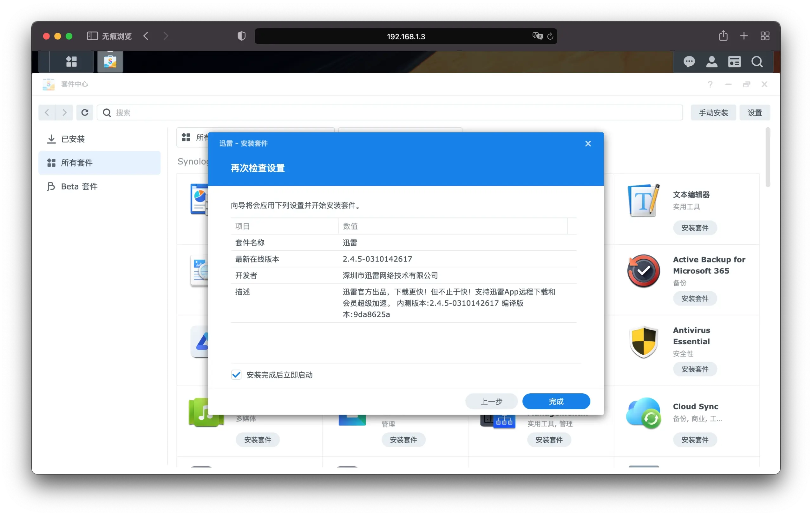Click the 最新在线版本 row label

click(257, 259)
